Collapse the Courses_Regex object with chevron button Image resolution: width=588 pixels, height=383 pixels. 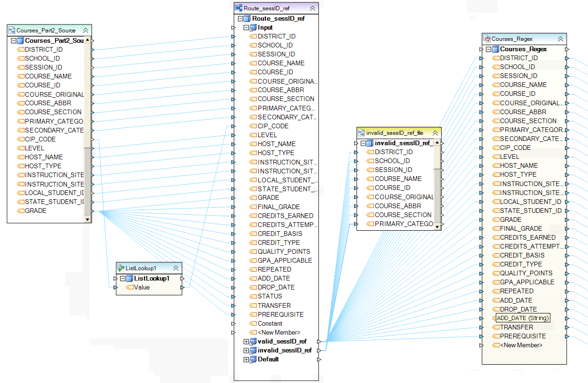[x=560, y=39]
